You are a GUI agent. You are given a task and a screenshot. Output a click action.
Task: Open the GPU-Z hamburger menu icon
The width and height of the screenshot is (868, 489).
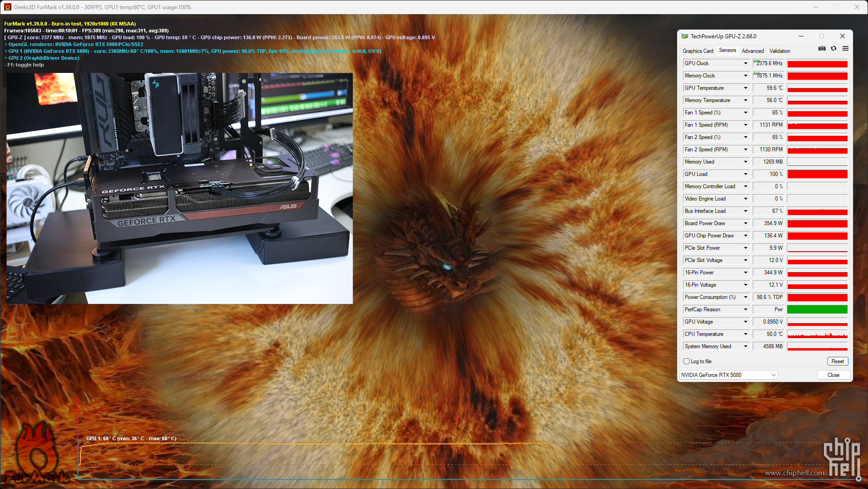click(845, 48)
